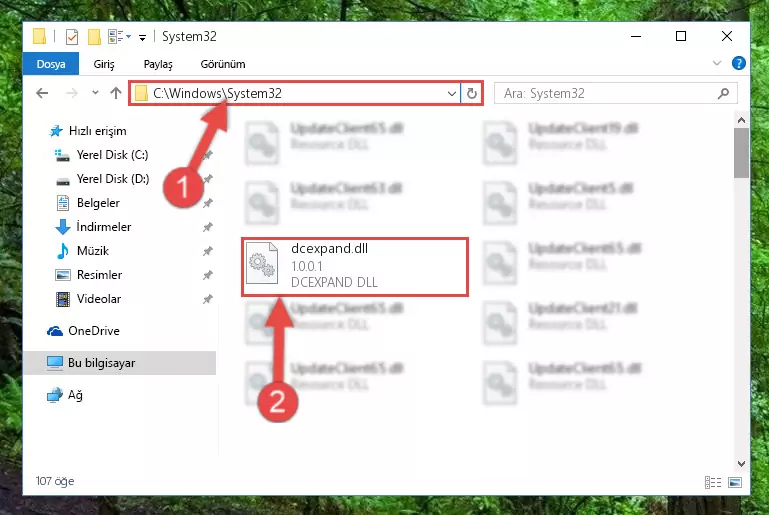Click the scrollbar up arrow
The width and height of the screenshot is (769, 515).
741,120
